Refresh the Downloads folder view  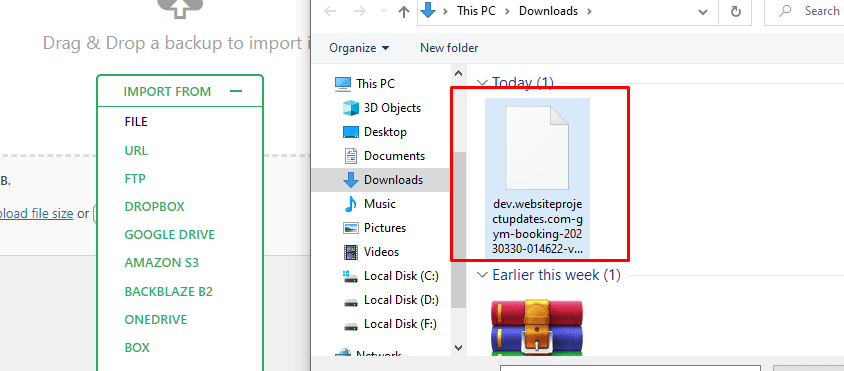click(x=736, y=11)
